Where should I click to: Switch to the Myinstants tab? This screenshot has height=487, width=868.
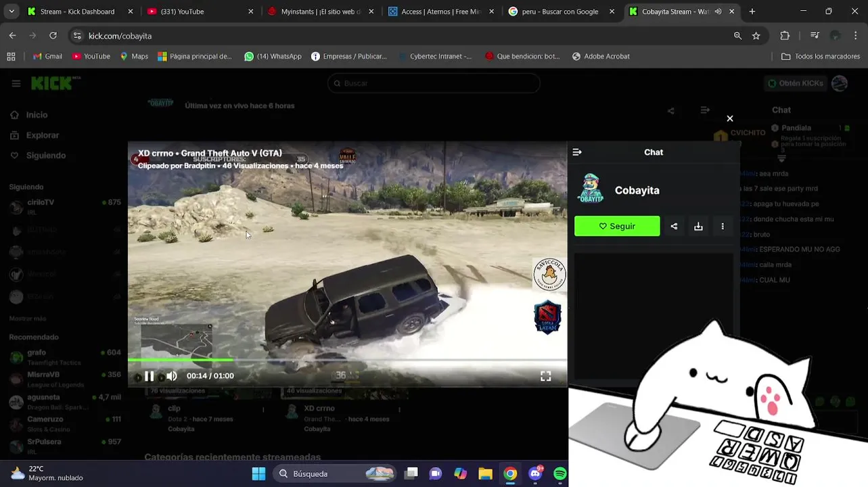click(x=321, y=11)
